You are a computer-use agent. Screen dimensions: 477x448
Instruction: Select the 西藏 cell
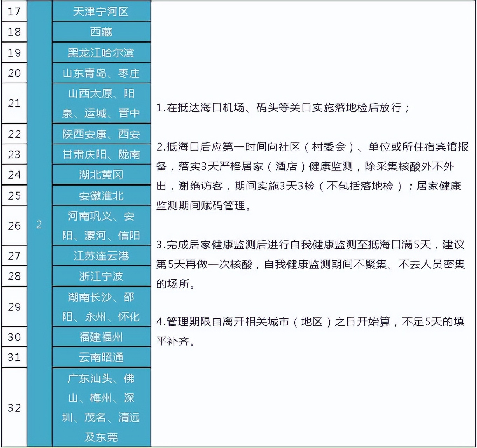tap(101, 32)
